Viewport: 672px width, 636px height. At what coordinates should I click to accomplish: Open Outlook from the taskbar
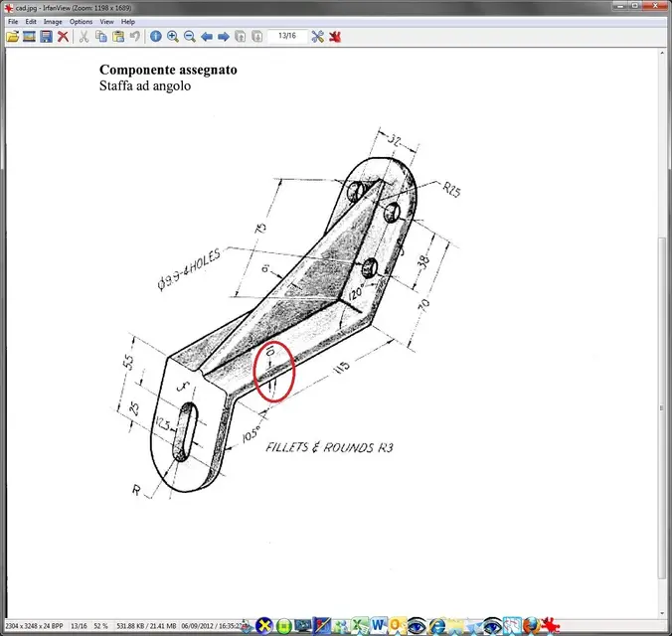[x=397, y=626]
